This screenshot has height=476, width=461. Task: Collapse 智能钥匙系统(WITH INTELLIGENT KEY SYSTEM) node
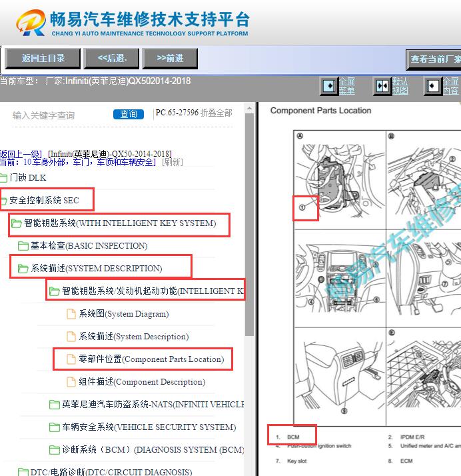click(120, 223)
